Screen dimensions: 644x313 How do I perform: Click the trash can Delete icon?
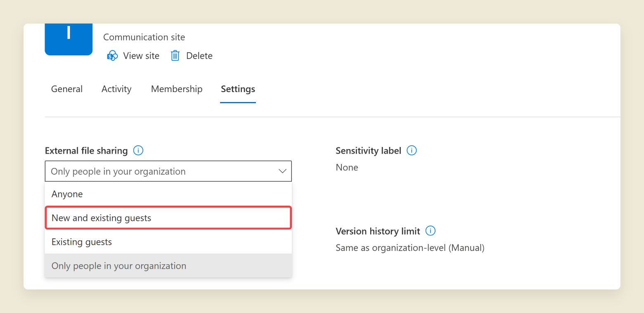[175, 56]
